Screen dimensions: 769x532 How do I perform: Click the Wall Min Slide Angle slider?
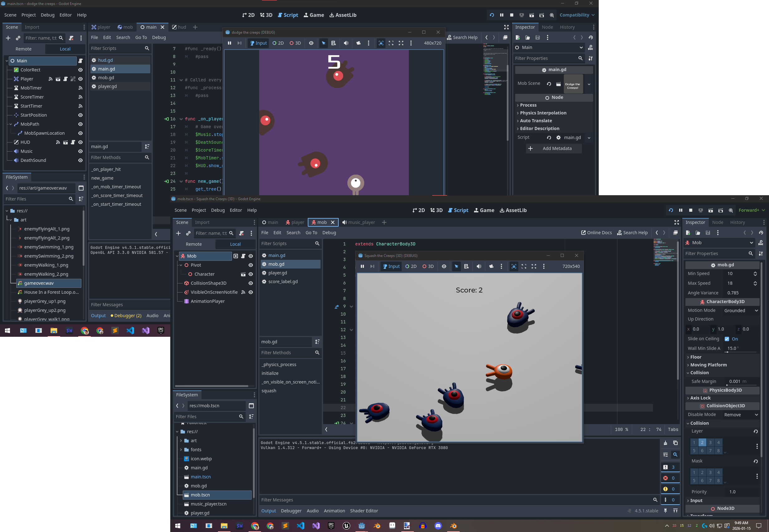tap(741, 352)
